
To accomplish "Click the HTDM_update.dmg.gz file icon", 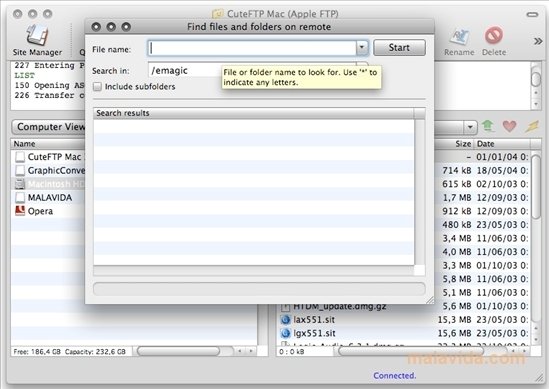I will (x=286, y=307).
